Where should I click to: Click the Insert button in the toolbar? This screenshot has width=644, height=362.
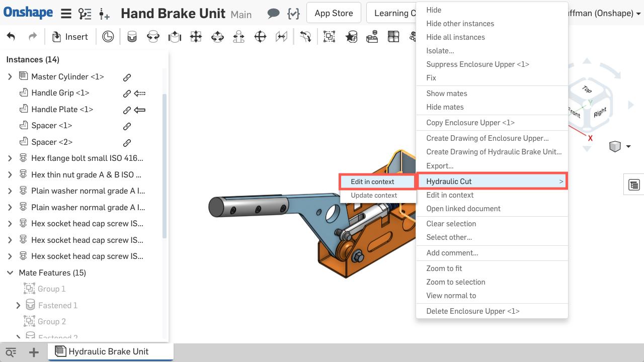(x=70, y=37)
